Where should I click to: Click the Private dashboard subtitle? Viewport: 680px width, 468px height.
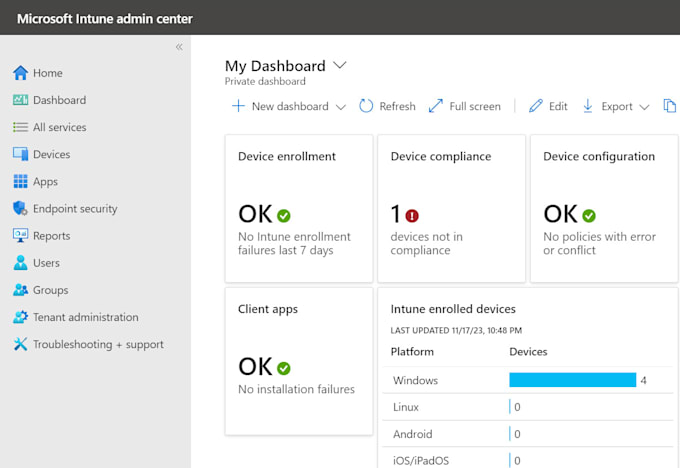(x=265, y=82)
